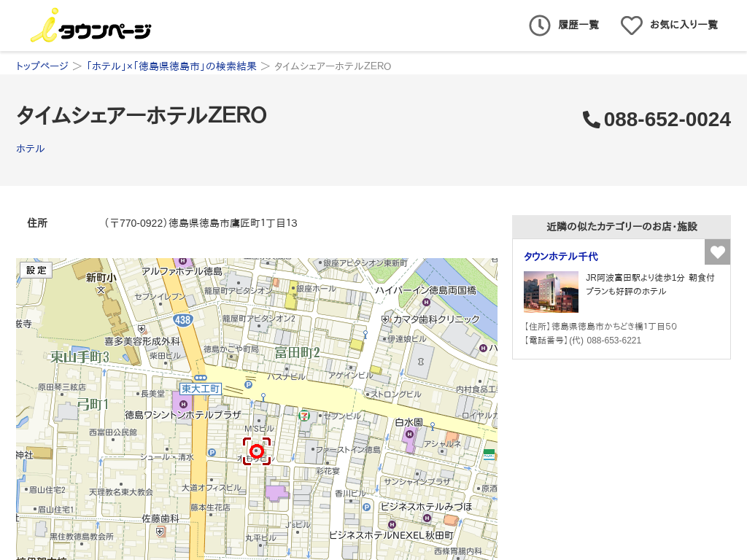The width and height of the screenshot is (747, 560).
Task: Click school icon under 新町小
Action: [101, 290]
